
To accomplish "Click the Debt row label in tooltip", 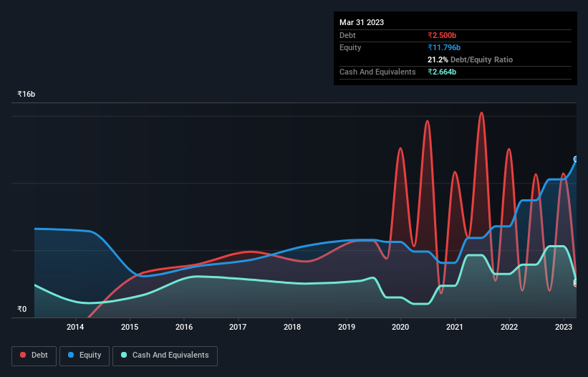I will pos(347,35).
